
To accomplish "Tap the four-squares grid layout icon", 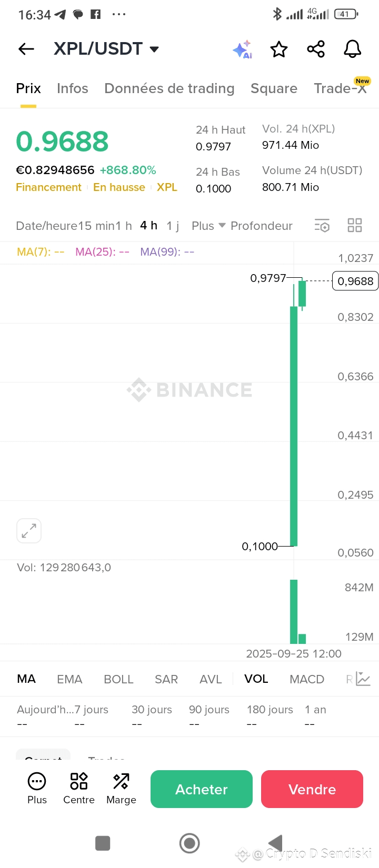I will tap(355, 226).
